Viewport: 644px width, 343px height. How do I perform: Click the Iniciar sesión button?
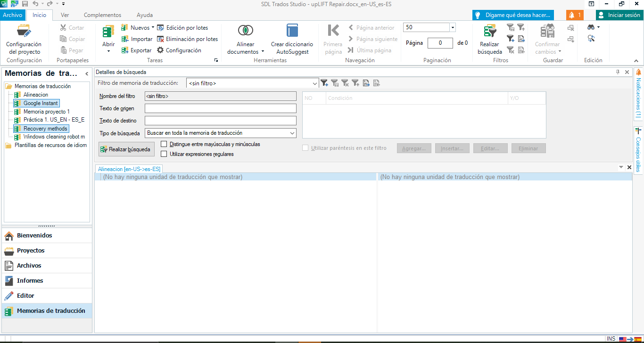[x=619, y=15]
